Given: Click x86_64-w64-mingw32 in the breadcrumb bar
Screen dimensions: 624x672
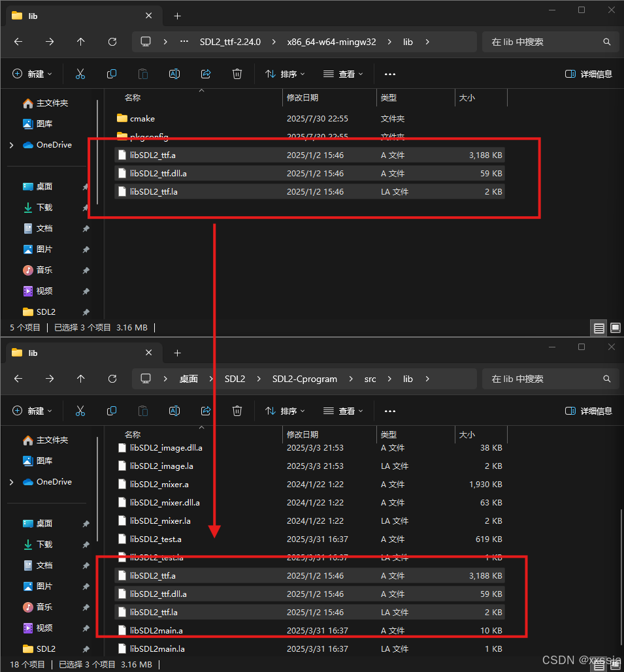Looking at the screenshot, I should pos(331,41).
